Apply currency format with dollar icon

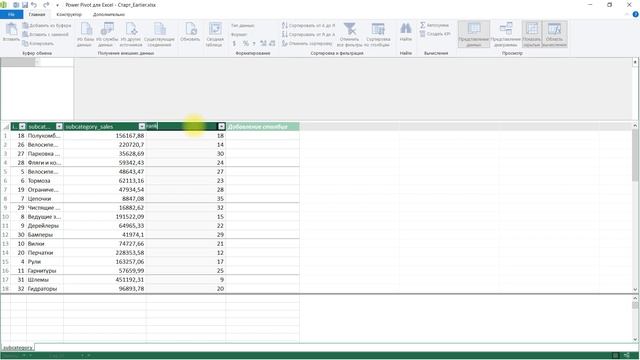pyautogui.click(x=234, y=43)
